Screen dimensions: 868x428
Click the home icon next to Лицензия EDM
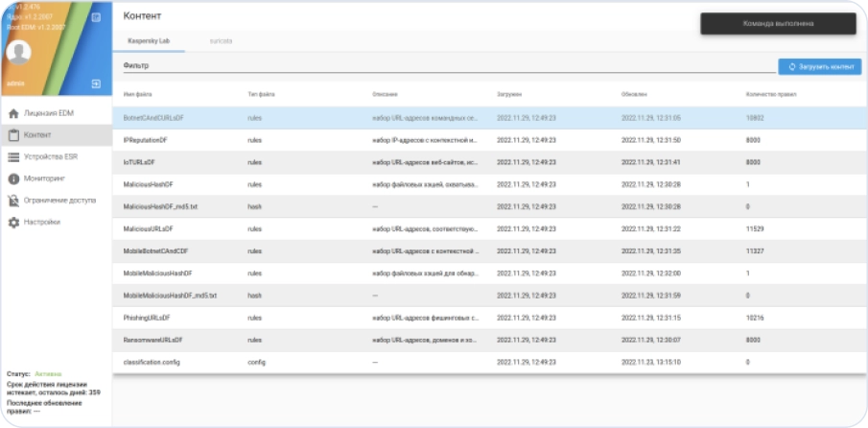click(x=13, y=114)
